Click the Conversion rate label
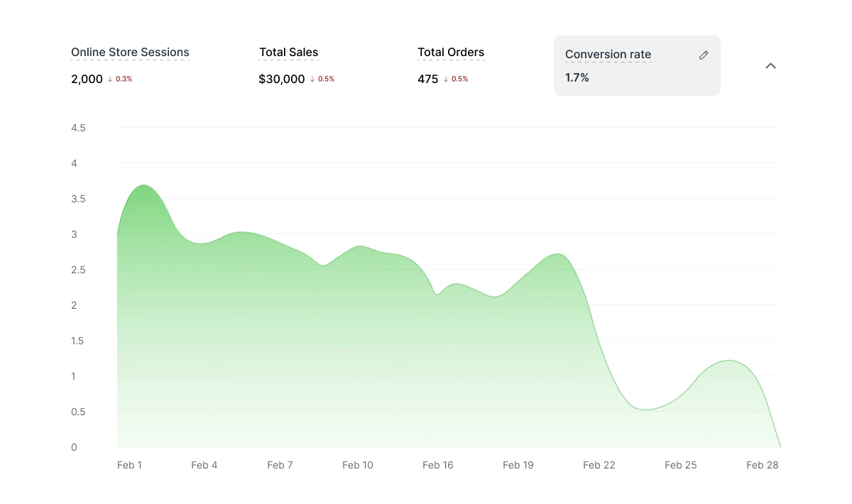The height and width of the screenshot is (504, 852). pos(608,55)
